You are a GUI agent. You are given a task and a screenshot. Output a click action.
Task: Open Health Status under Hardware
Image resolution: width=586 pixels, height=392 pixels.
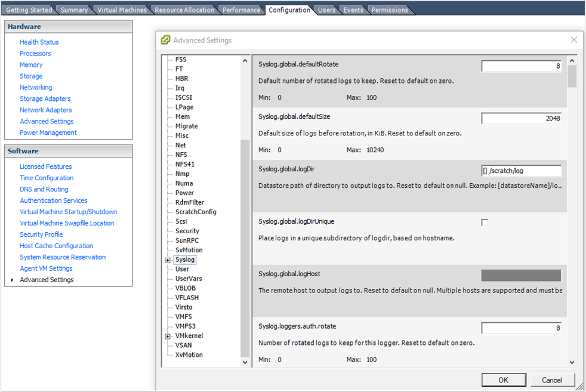pos(39,42)
